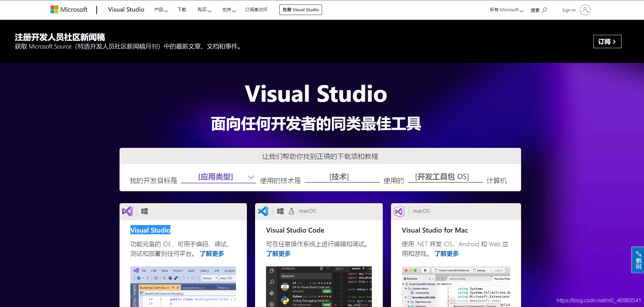
Task: Click the 免费 Visual Studio button
Action: click(x=300, y=10)
